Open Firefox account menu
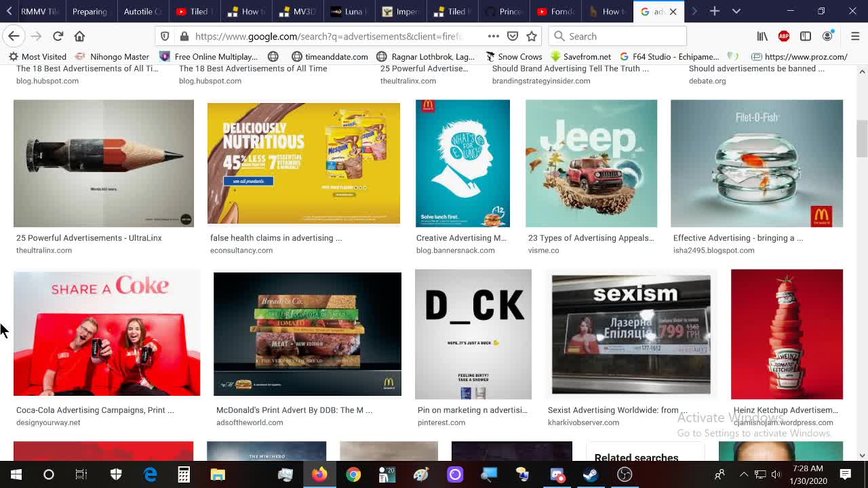Image resolution: width=868 pixels, height=488 pixels. coord(827,36)
